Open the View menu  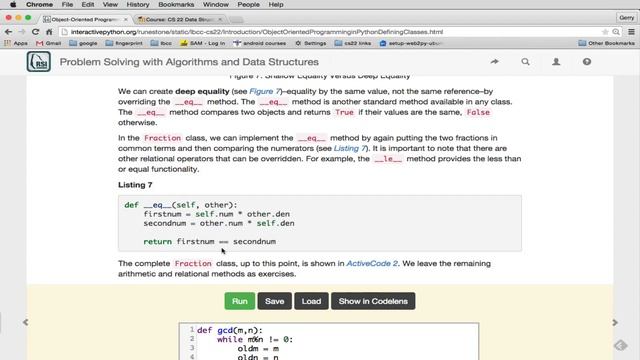(x=110, y=4)
